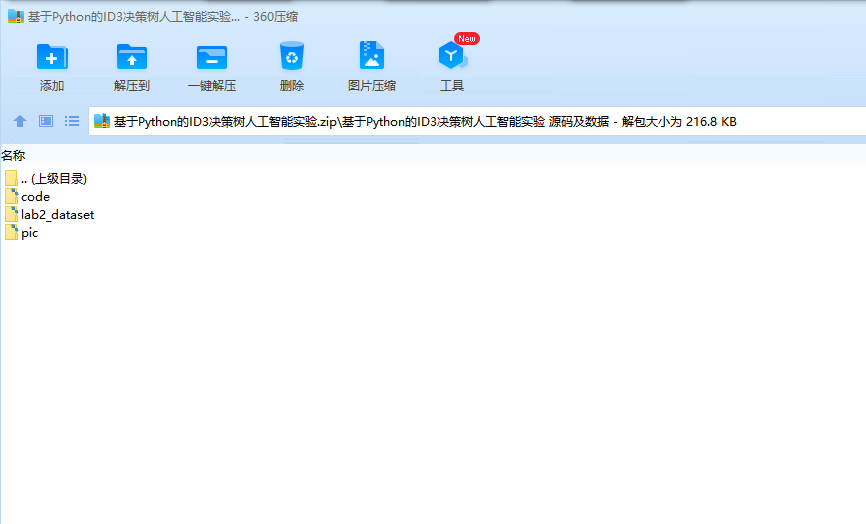Screen dimensions: 866x524
Task: Click the archive path address field
Action: [477, 121]
